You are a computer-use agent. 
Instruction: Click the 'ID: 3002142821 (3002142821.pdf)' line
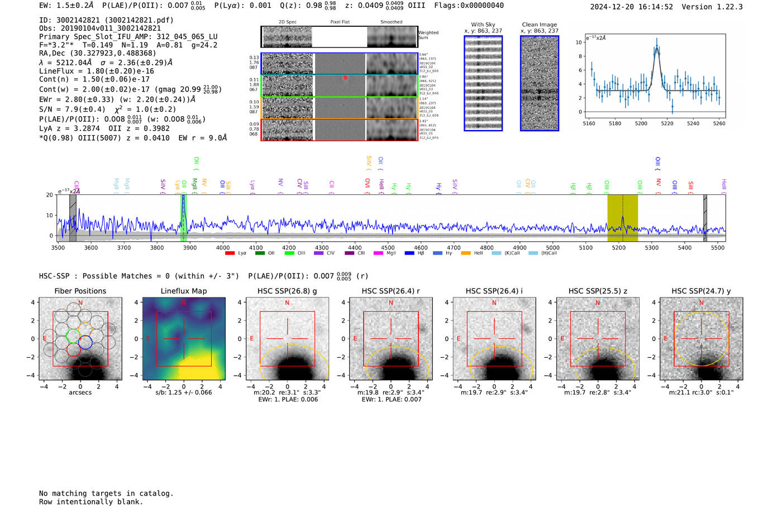point(106,20)
